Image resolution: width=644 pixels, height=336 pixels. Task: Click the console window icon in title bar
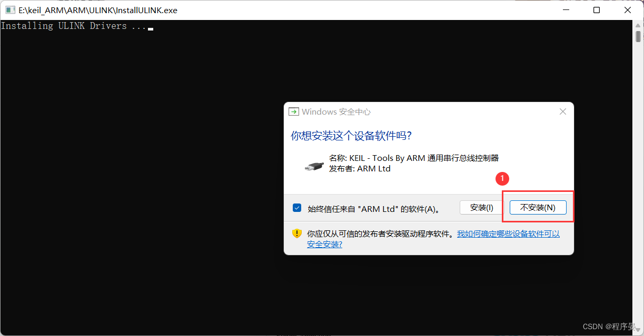10,10
